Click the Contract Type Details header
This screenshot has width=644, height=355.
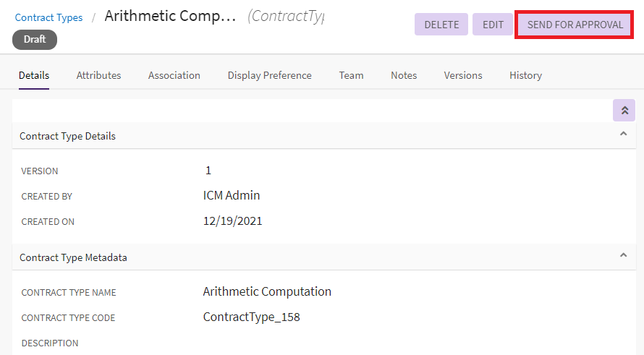point(67,136)
